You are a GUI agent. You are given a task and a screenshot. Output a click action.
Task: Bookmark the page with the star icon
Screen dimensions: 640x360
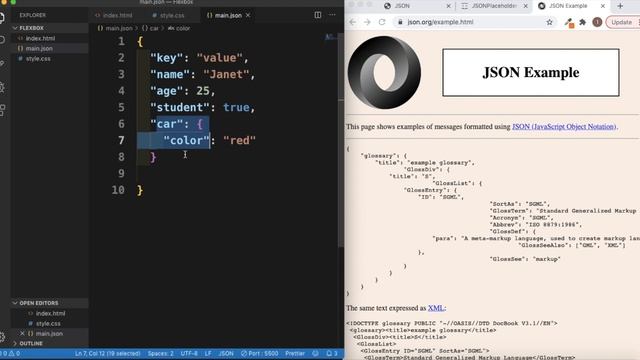549,22
